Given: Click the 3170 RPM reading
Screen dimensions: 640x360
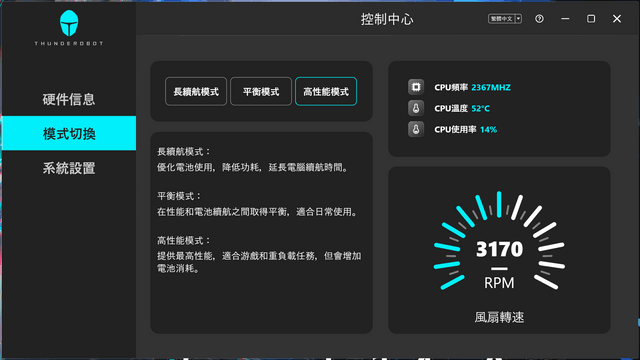Looking at the screenshot, I should (x=499, y=249).
